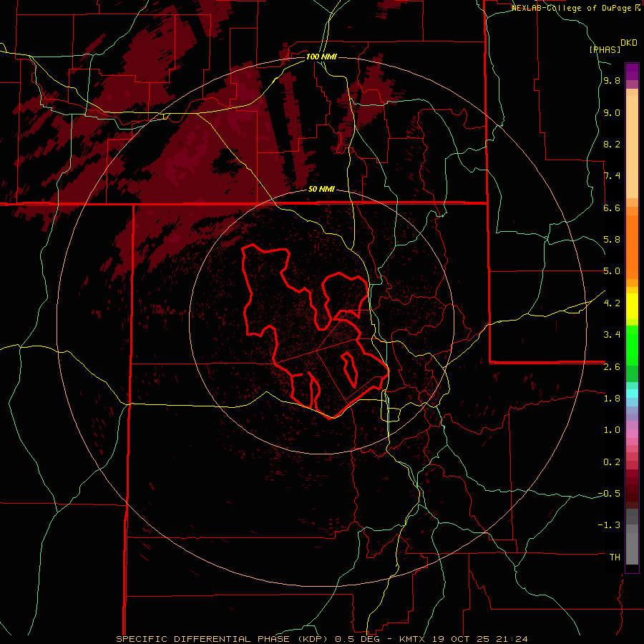Click the 0.5 DEG elevation text
Screen dimensions: 644x644
click(356, 639)
